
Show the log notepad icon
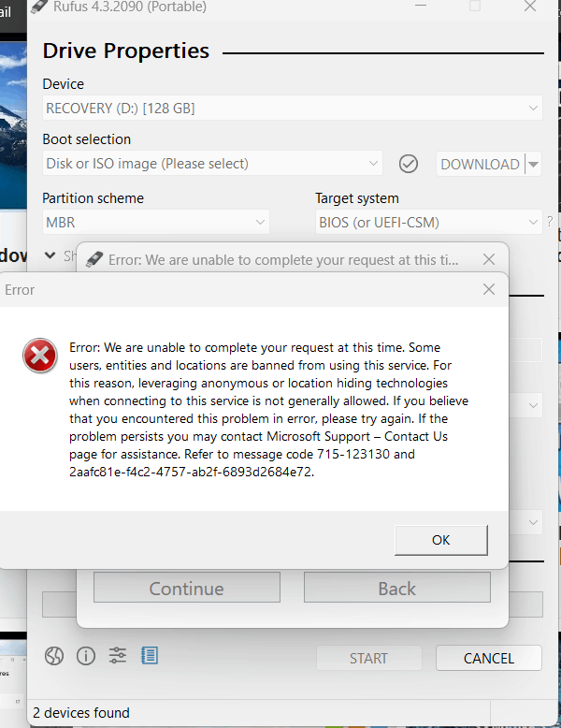point(150,656)
